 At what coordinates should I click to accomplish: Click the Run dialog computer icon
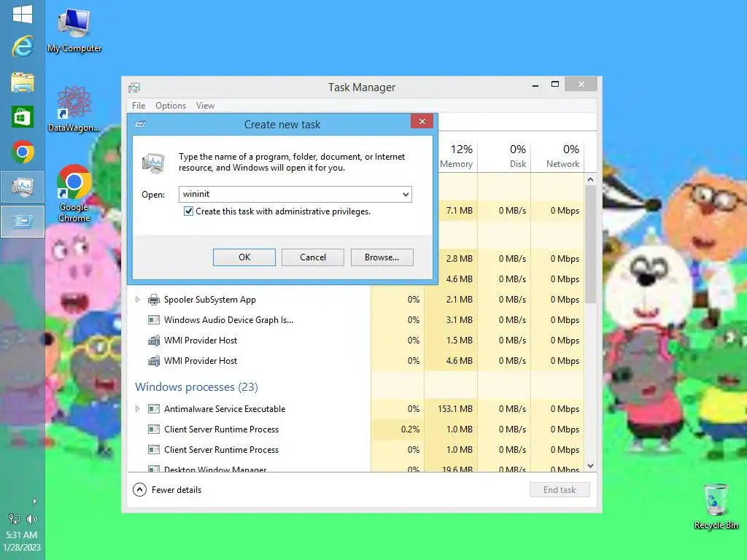coord(153,163)
